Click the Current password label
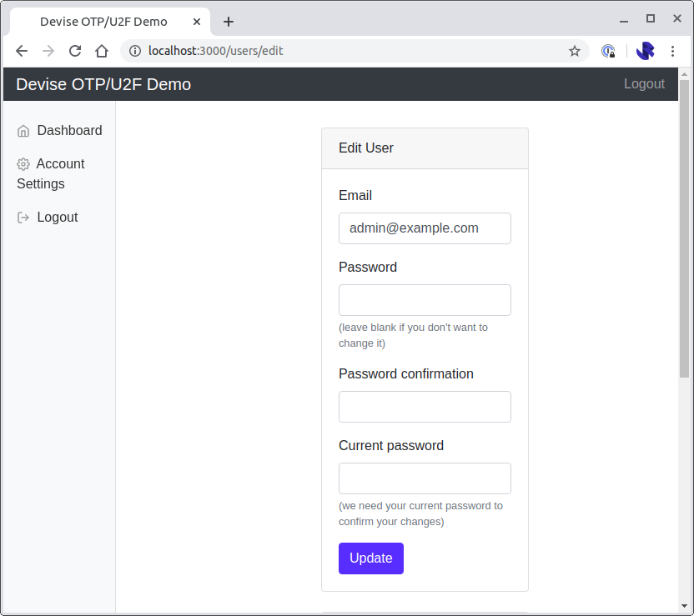The height and width of the screenshot is (616, 694). 391,445
